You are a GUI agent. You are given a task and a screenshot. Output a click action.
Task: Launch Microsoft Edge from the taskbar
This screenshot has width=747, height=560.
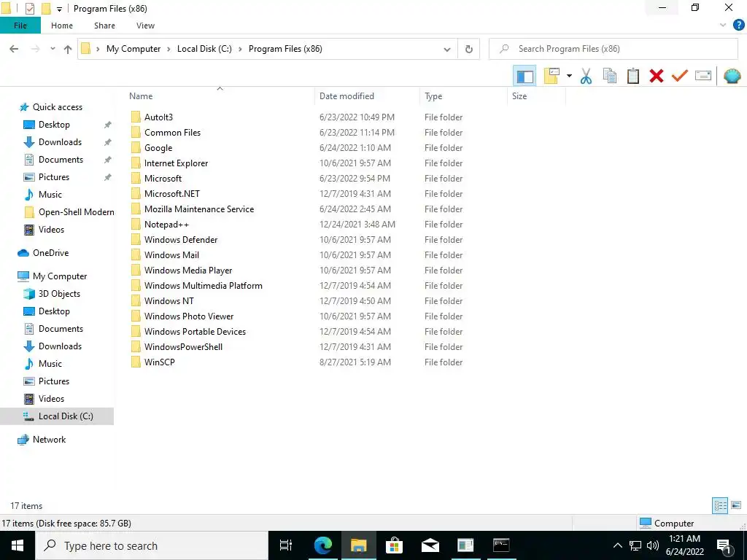(x=322, y=545)
